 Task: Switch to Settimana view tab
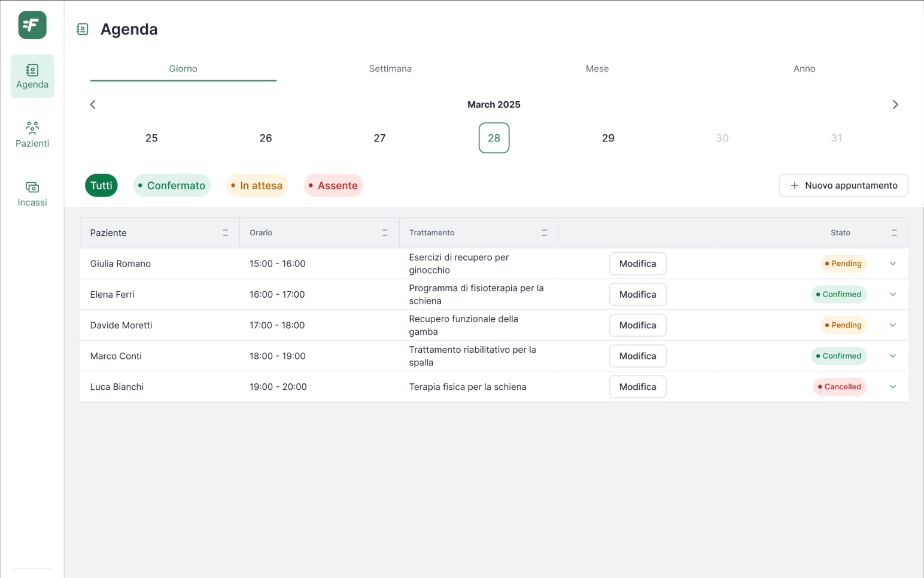[x=390, y=69]
